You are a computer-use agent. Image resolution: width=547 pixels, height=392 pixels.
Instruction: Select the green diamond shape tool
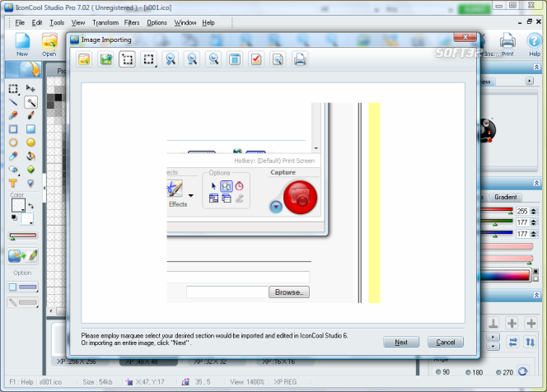pos(30,170)
